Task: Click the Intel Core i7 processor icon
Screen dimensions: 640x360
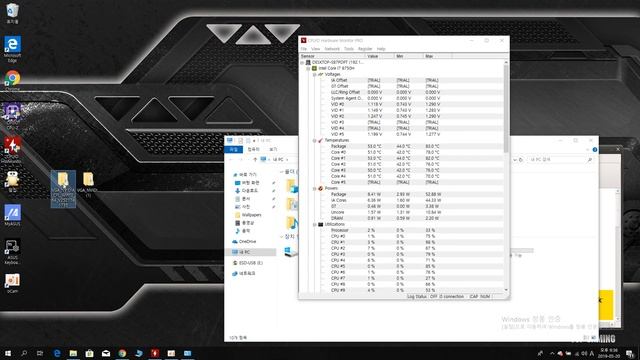Action: coord(314,69)
